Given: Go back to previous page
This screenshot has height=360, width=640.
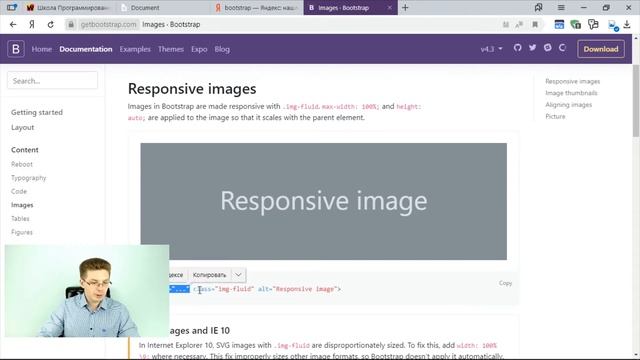Looking at the screenshot, I should [13, 24].
